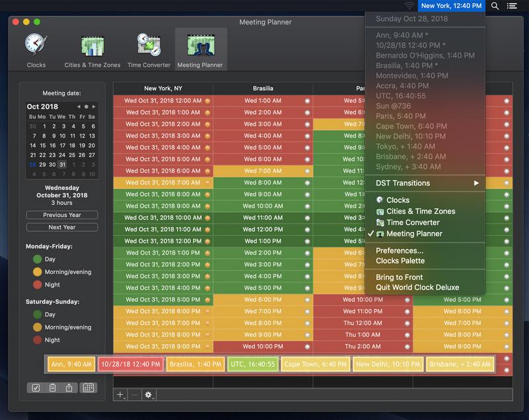Viewport: 529px width, 420px height.
Task: Open Spotlight search in menu bar
Action: coord(495,6)
